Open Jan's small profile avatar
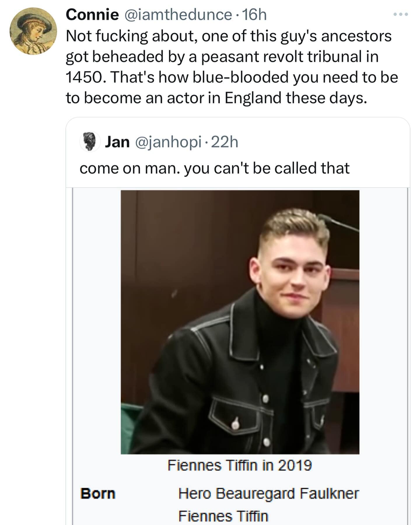 tap(90, 142)
